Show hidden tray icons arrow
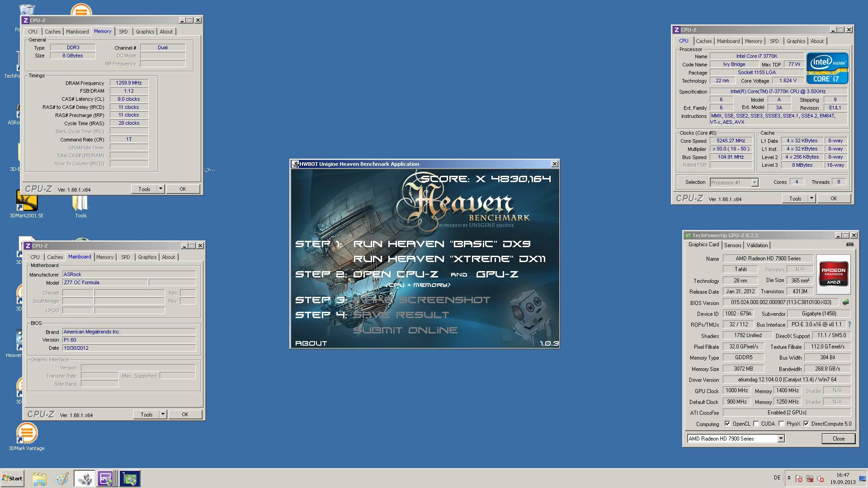868x488 pixels. click(x=789, y=478)
